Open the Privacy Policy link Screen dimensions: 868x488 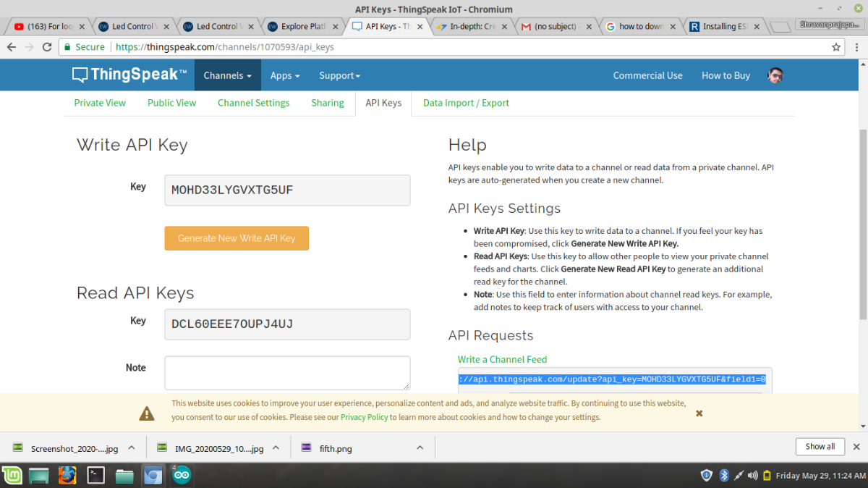click(364, 417)
